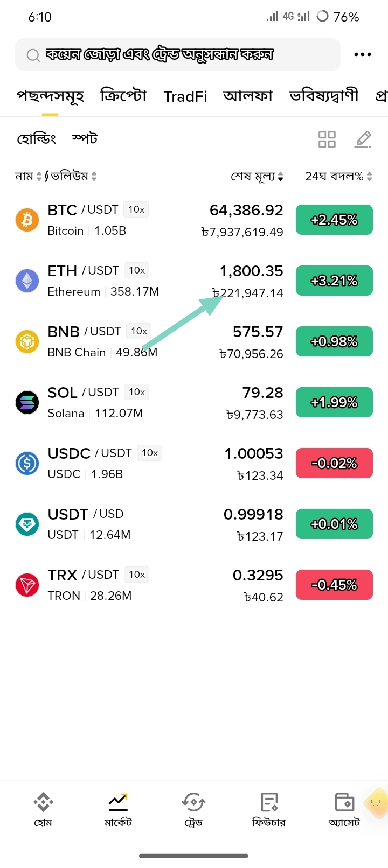Open the three-dot more options menu

point(362,54)
